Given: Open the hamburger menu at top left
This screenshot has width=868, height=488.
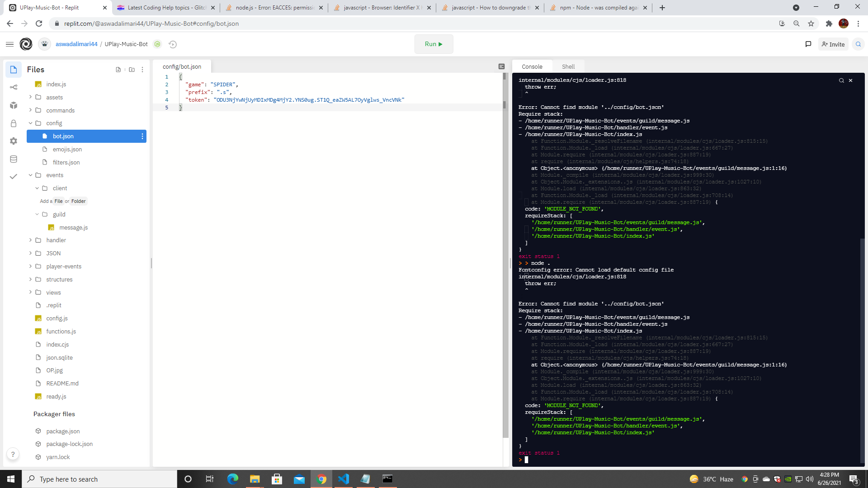Looking at the screenshot, I should pyautogui.click(x=9, y=44).
